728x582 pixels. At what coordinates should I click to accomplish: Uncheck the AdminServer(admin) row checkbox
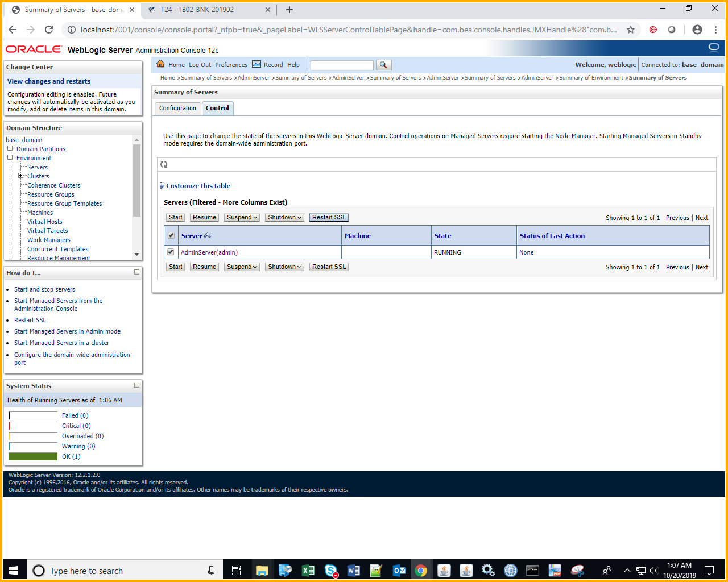171,252
